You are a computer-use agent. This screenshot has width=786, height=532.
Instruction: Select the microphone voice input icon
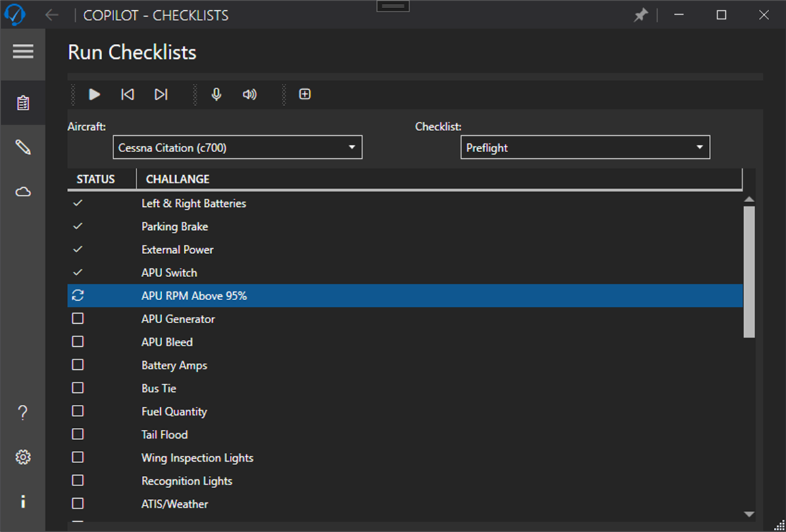click(216, 94)
